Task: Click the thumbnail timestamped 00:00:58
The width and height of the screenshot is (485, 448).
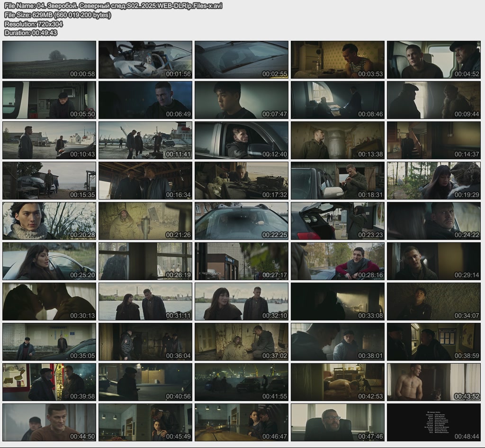Action: pos(49,59)
